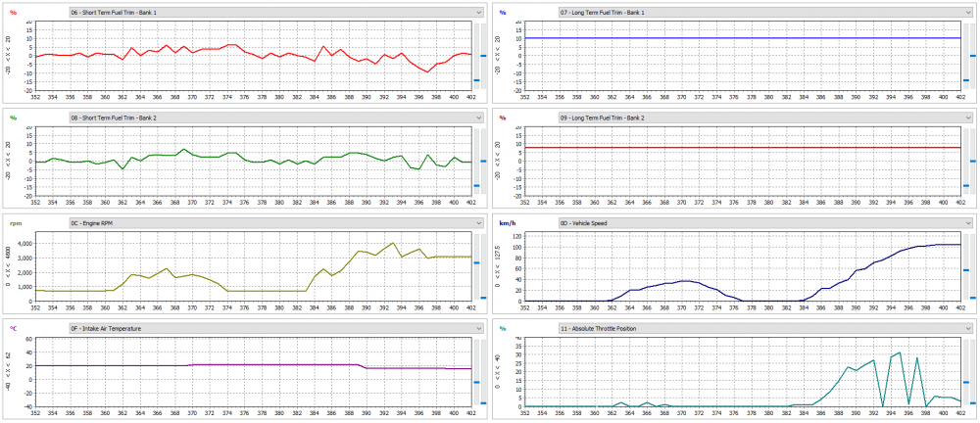Click the upper slider handle beside Long Term Fuel Trim Bank 2 graph
Viewport: 980px width, 423px height.
[972, 162]
